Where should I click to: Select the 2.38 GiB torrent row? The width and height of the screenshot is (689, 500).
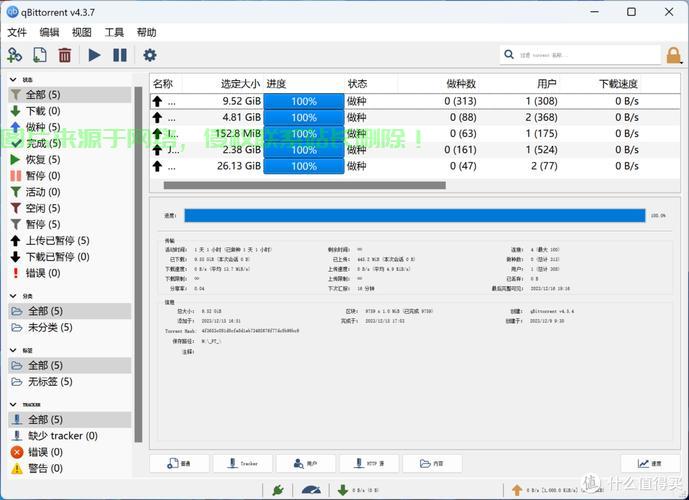[x=415, y=150]
